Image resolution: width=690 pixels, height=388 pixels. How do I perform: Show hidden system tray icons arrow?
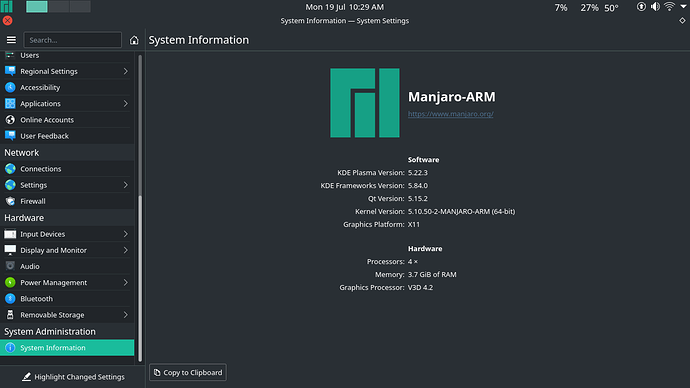point(683,7)
